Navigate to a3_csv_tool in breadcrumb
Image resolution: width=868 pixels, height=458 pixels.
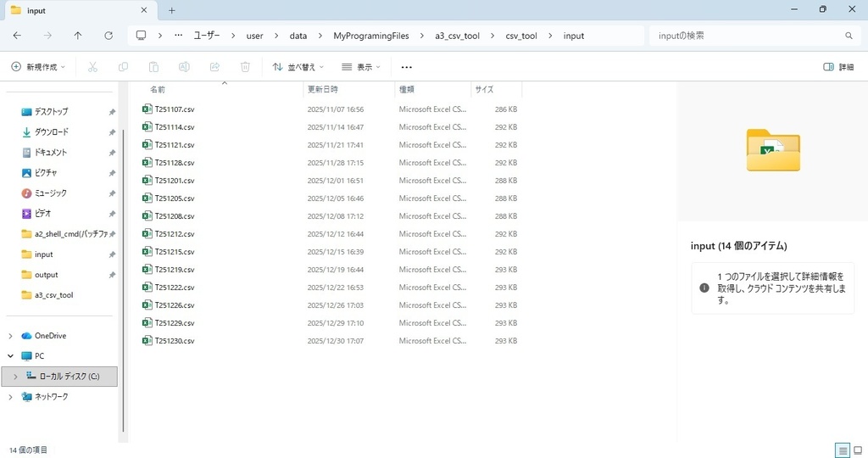coord(457,36)
